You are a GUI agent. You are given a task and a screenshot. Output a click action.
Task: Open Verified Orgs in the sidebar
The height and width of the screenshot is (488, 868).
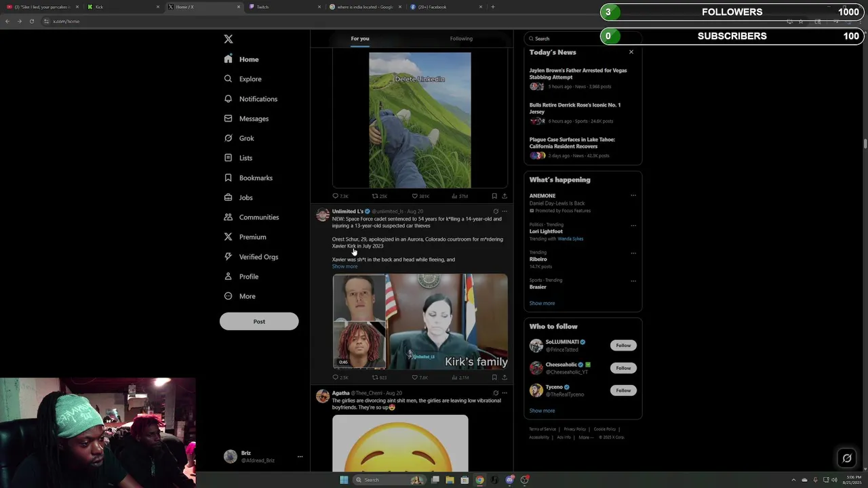point(251,257)
